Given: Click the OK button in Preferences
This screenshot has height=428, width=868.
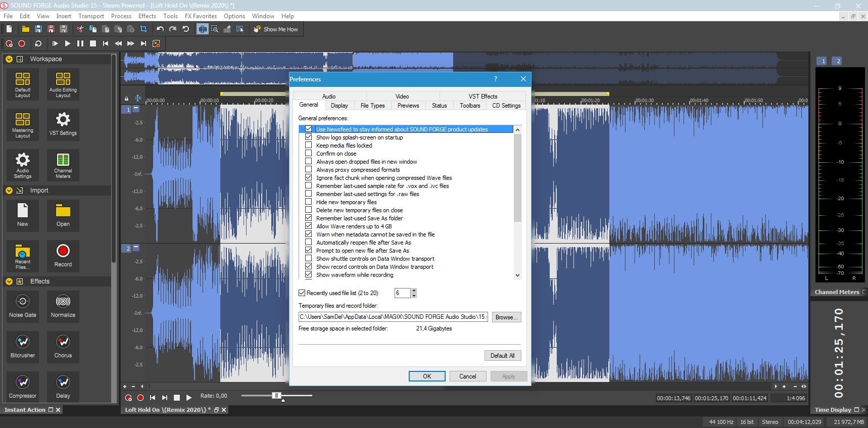Looking at the screenshot, I should tap(427, 376).
